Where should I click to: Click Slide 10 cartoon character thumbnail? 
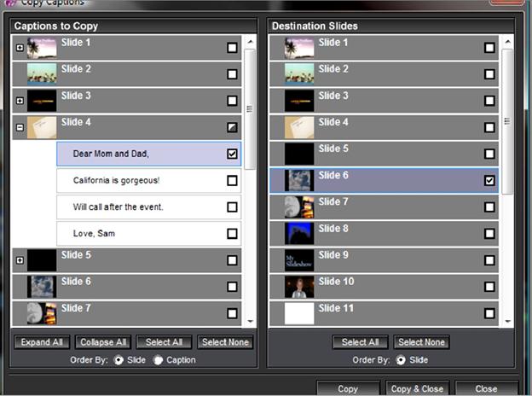(299, 287)
